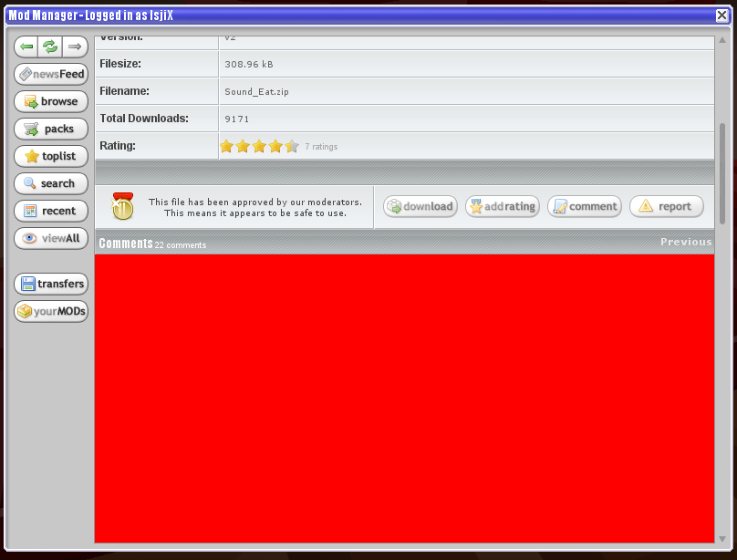The width and height of the screenshot is (737, 560).
Task: Open the yourMODs page
Action: tap(51, 311)
